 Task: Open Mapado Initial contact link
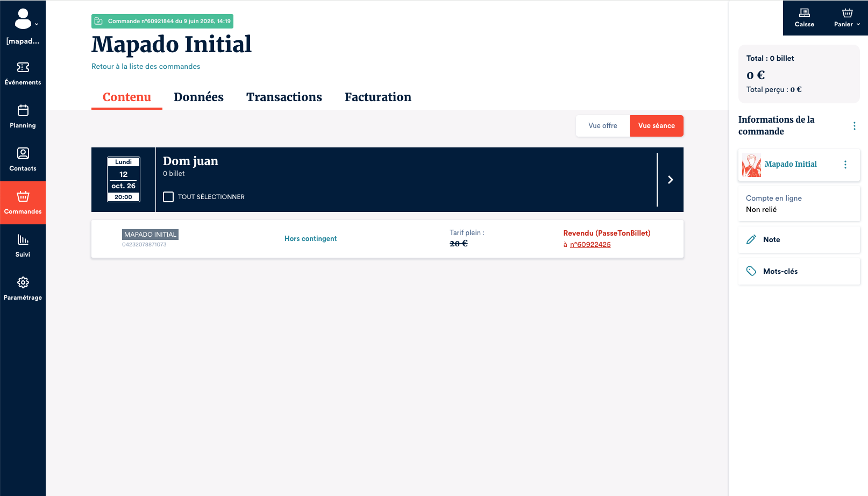point(791,164)
